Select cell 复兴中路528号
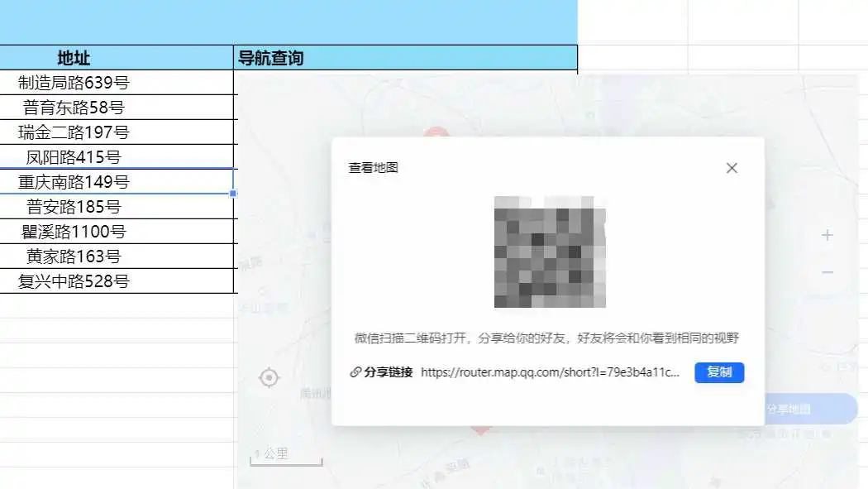 (117, 281)
